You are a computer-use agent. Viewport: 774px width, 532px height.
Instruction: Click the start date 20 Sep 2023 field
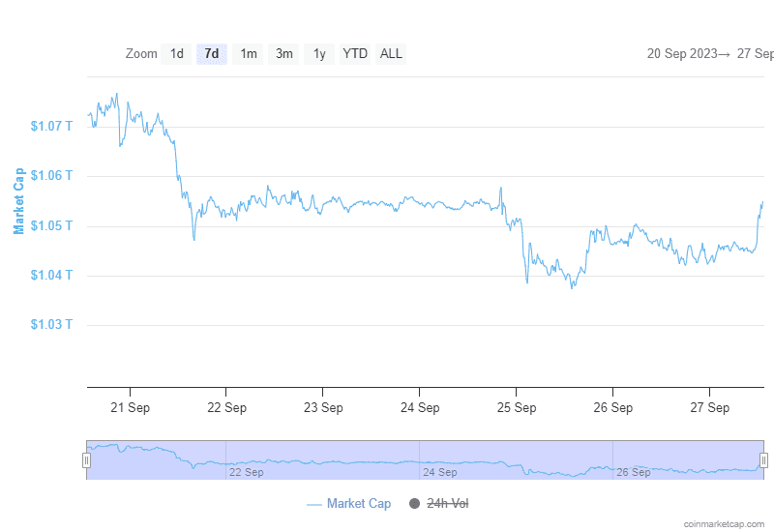pyautogui.click(x=682, y=54)
